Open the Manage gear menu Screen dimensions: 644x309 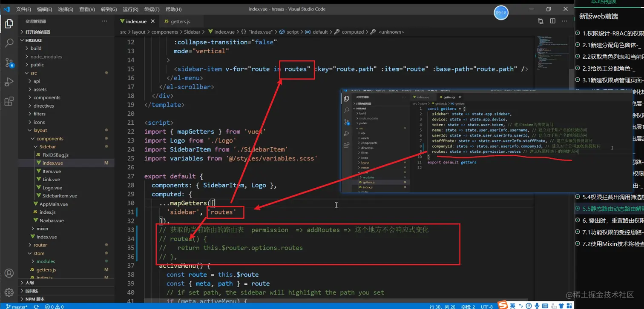point(9,293)
